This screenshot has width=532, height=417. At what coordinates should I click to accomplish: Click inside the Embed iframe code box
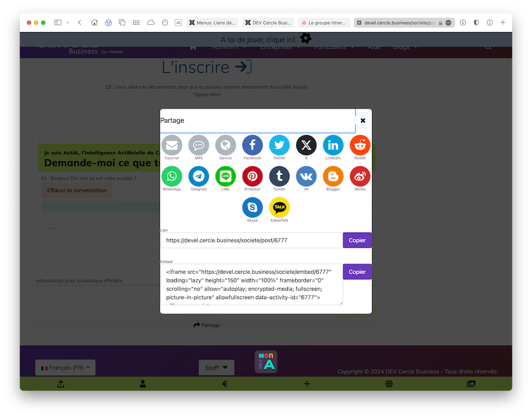pyautogui.click(x=251, y=285)
